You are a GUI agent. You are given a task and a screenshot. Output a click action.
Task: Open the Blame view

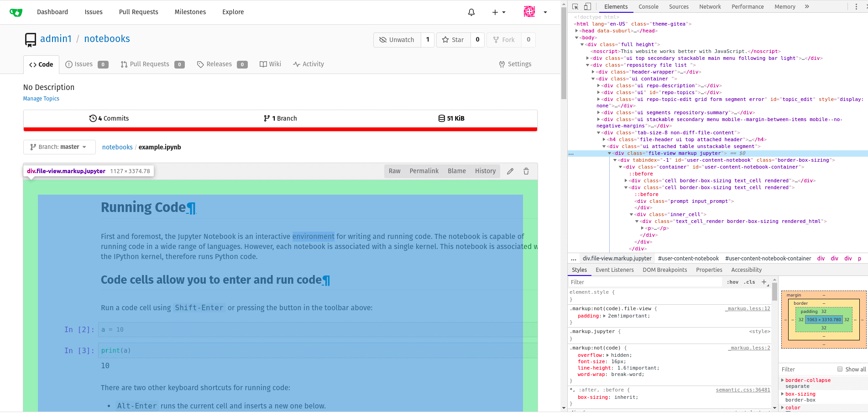(457, 171)
